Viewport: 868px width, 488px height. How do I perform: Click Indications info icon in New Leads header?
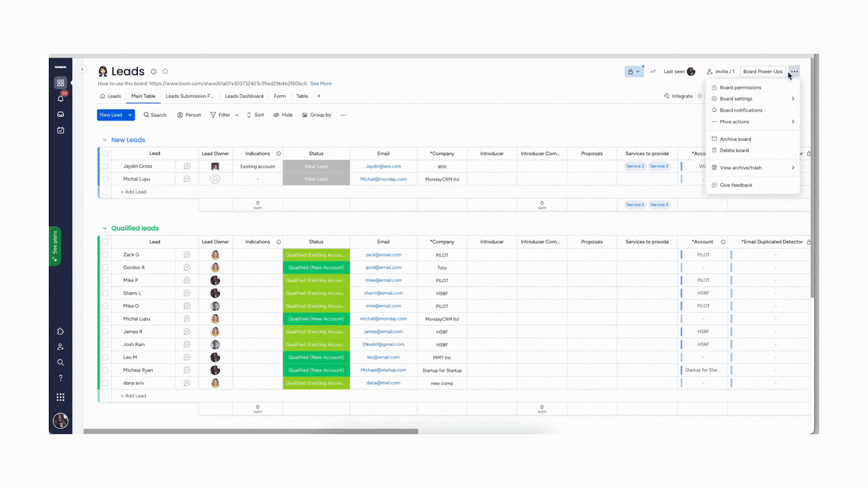coord(279,153)
